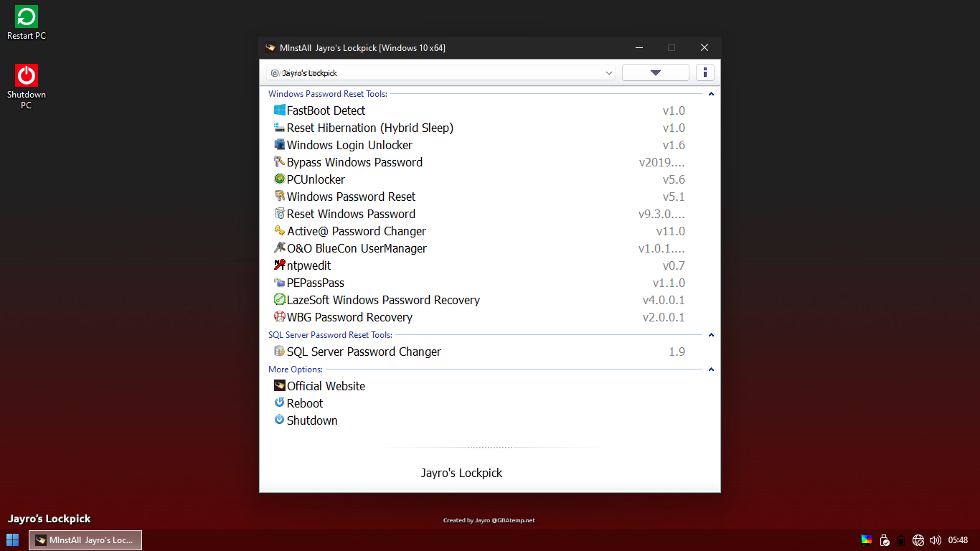This screenshot has width=980, height=551.
Task: Collapse the SQL Server Password Reset Tools section
Action: coord(711,335)
